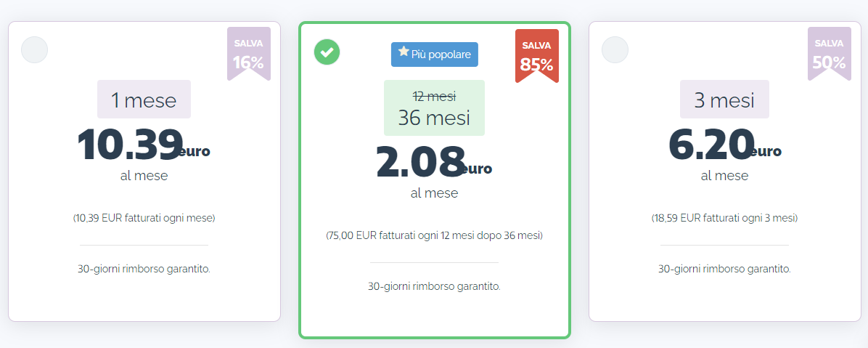This screenshot has width=868, height=348.
Task: Click the Più popolare blue label
Action: click(435, 54)
